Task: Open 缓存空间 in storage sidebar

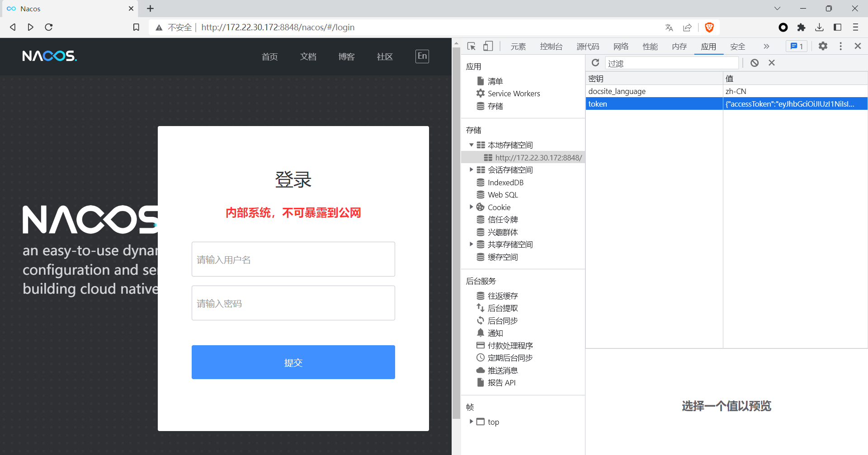Action: pyautogui.click(x=503, y=257)
